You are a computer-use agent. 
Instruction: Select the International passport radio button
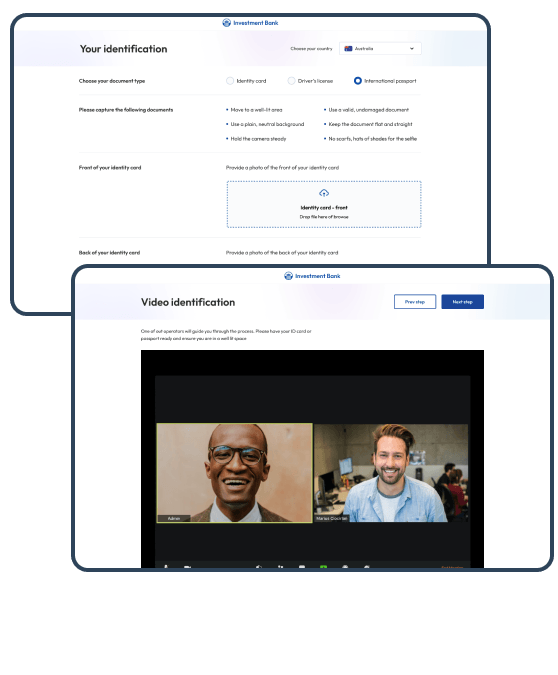[357, 81]
